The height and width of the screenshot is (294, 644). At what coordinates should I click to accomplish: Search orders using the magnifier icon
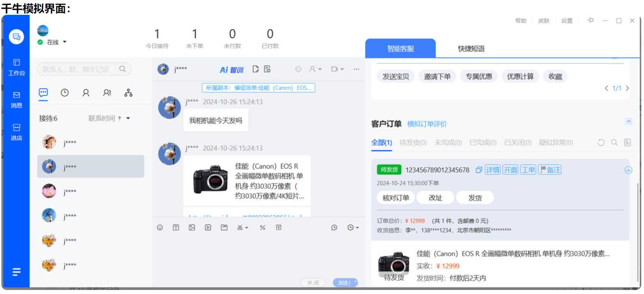pyautogui.click(x=614, y=142)
